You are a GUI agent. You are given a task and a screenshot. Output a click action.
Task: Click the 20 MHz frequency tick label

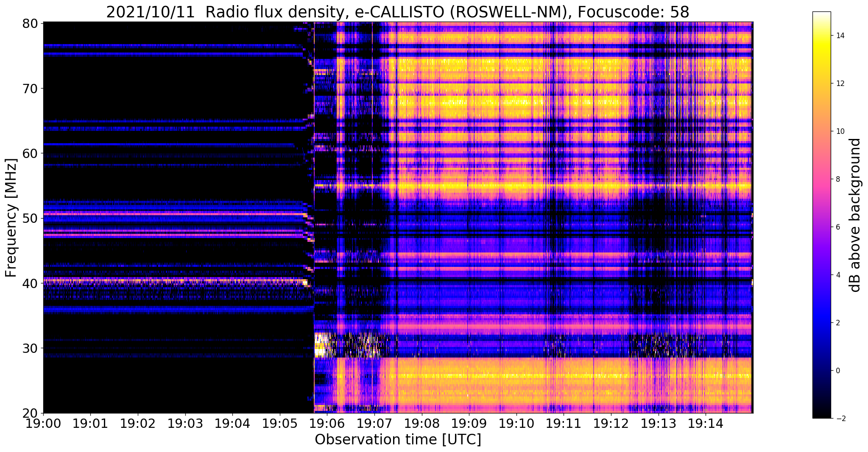click(x=30, y=413)
